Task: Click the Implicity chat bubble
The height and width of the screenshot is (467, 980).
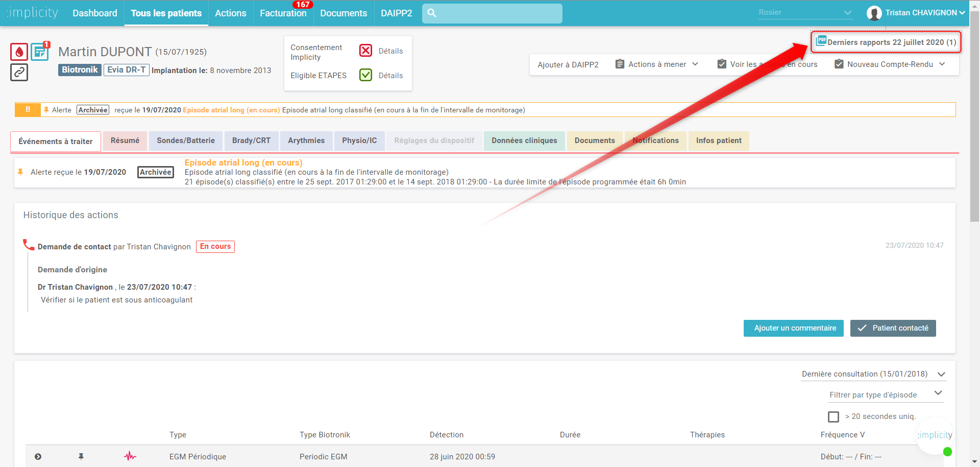Action: tap(935, 435)
